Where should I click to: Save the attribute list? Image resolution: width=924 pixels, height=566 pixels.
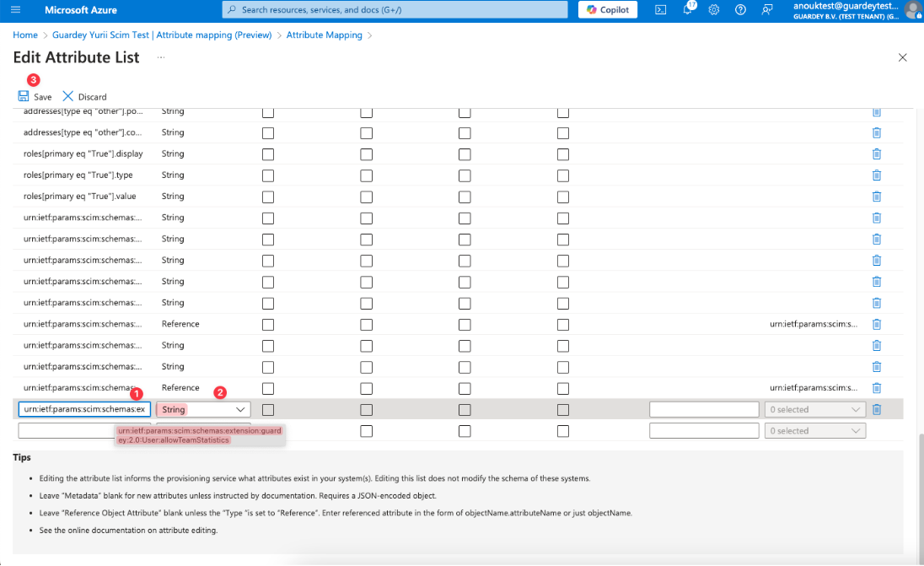coord(35,97)
